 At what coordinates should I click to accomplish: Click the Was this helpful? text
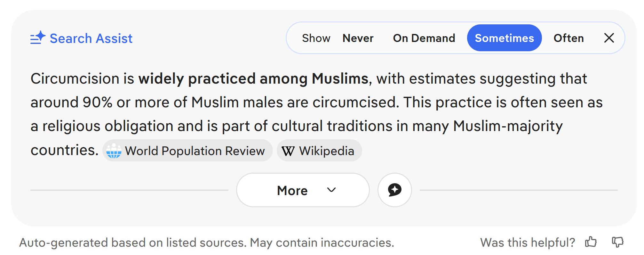point(528,243)
